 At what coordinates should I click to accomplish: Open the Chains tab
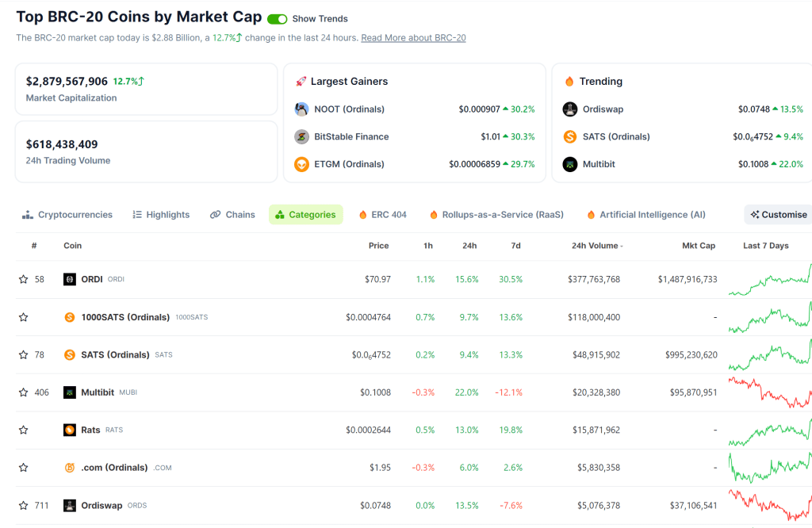232,215
